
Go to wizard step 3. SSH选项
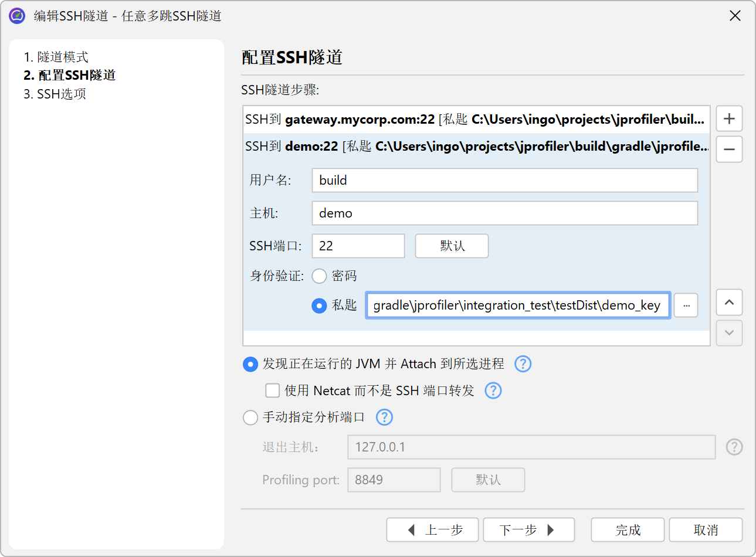pos(55,94)
